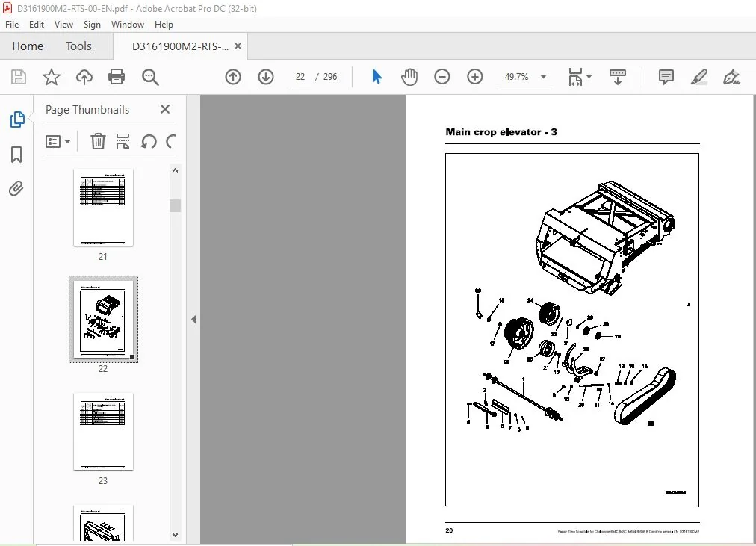
Task: Add a comment sticky note
Action: 666,77
